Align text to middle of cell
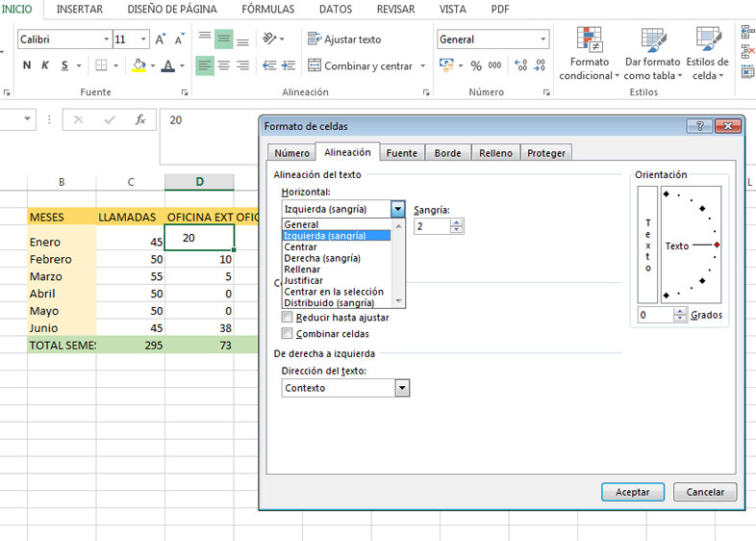The image size is (756, 541). (224, 39)
